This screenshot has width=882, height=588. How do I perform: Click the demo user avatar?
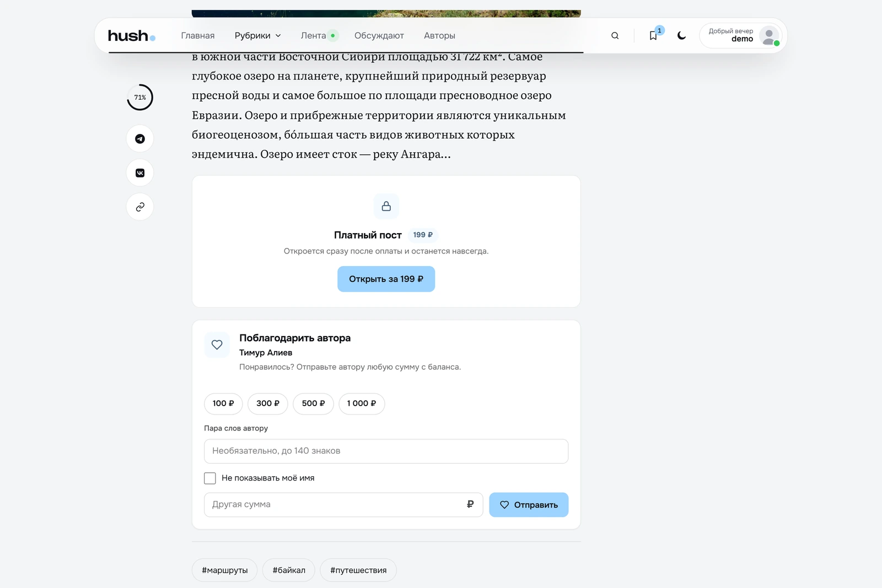click(769, 36)
